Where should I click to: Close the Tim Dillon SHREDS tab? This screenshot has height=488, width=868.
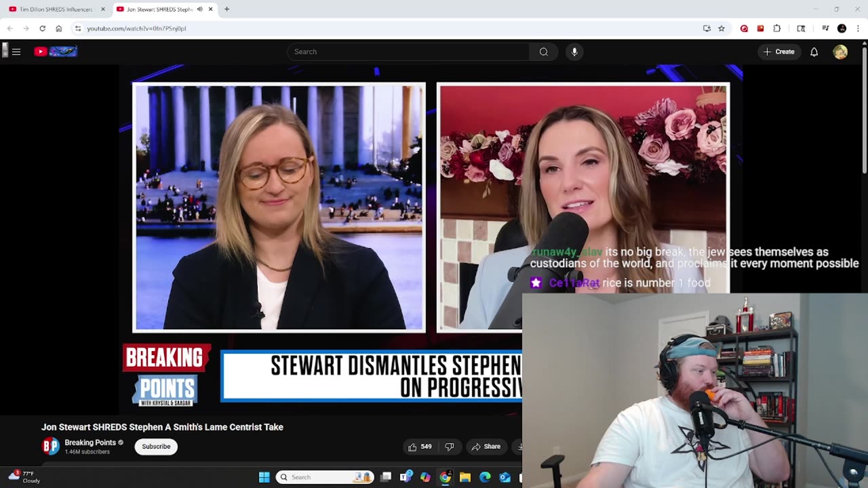[x=103, y=9]
